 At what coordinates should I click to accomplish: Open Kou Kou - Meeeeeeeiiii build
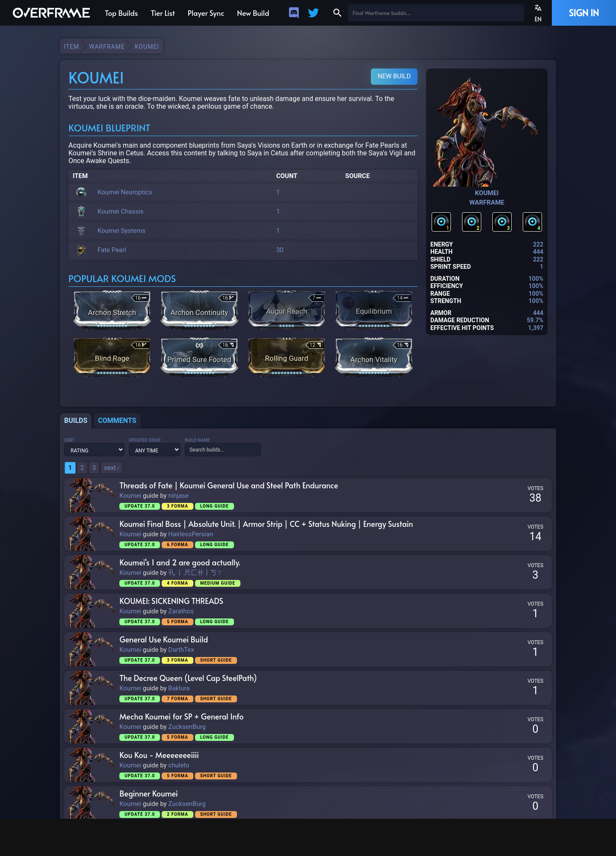159,755
